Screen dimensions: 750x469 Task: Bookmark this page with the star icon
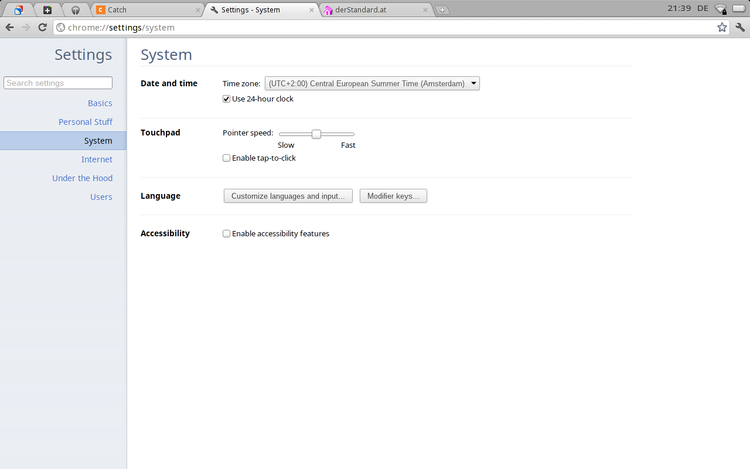pyautogui.click(x=722, y=27)
